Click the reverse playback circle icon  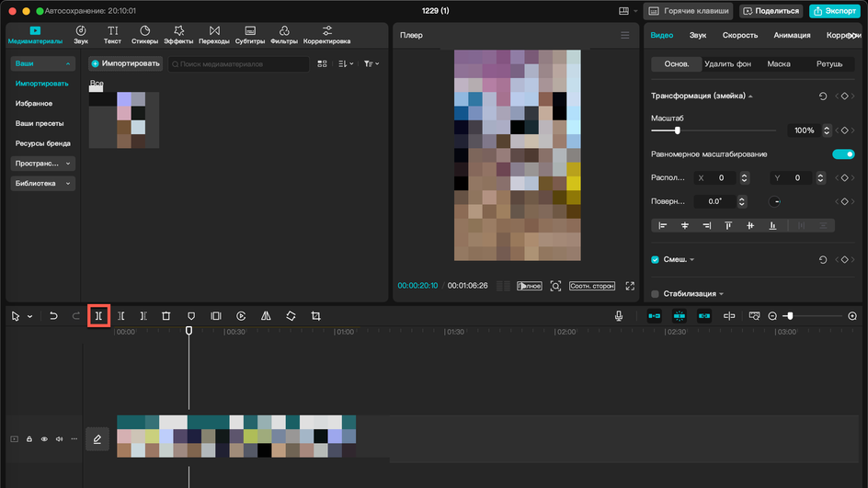click(241, 316)
